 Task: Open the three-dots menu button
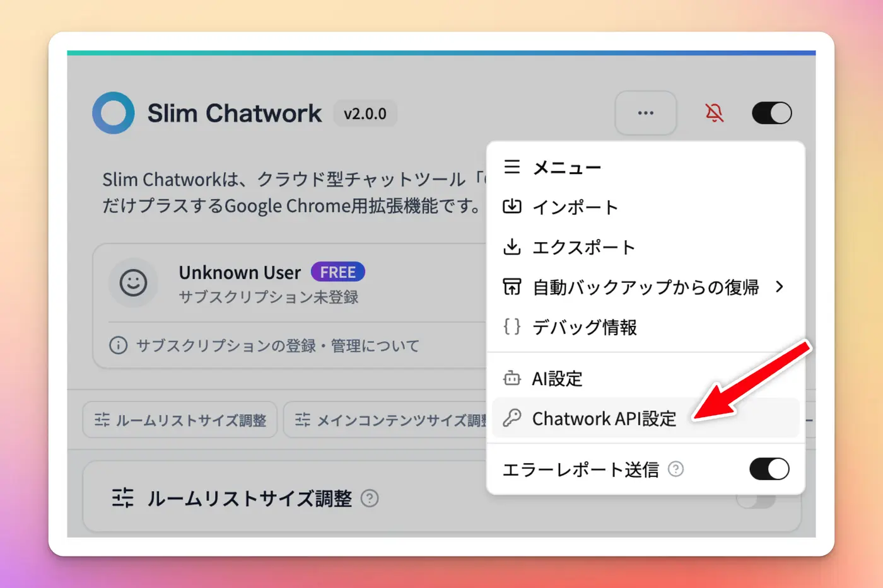coord(645,113)
